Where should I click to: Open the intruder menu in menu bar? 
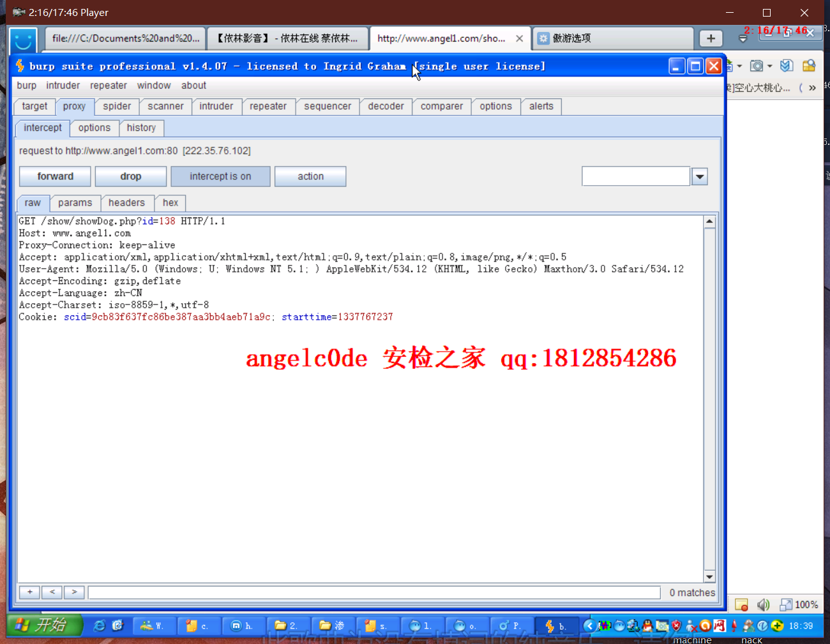pos(63,86)
